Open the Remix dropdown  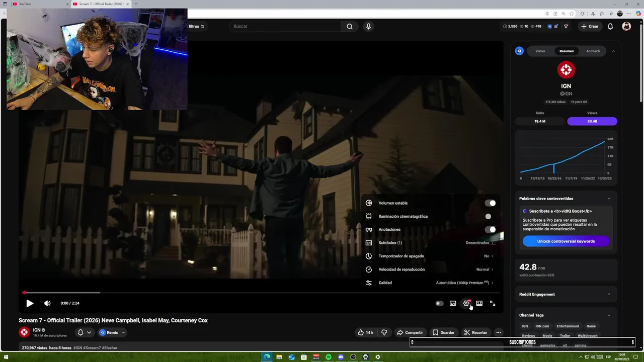[x=112, y=332]
